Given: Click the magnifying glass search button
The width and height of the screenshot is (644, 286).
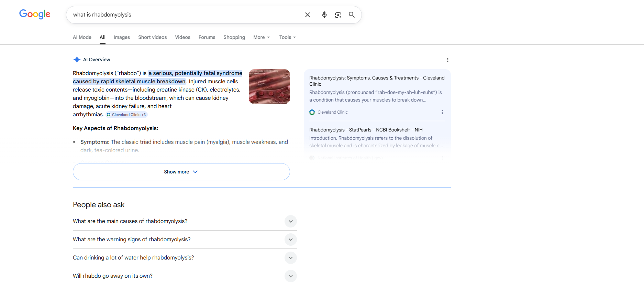Looking at the screenshot, I should pos(352,15).
